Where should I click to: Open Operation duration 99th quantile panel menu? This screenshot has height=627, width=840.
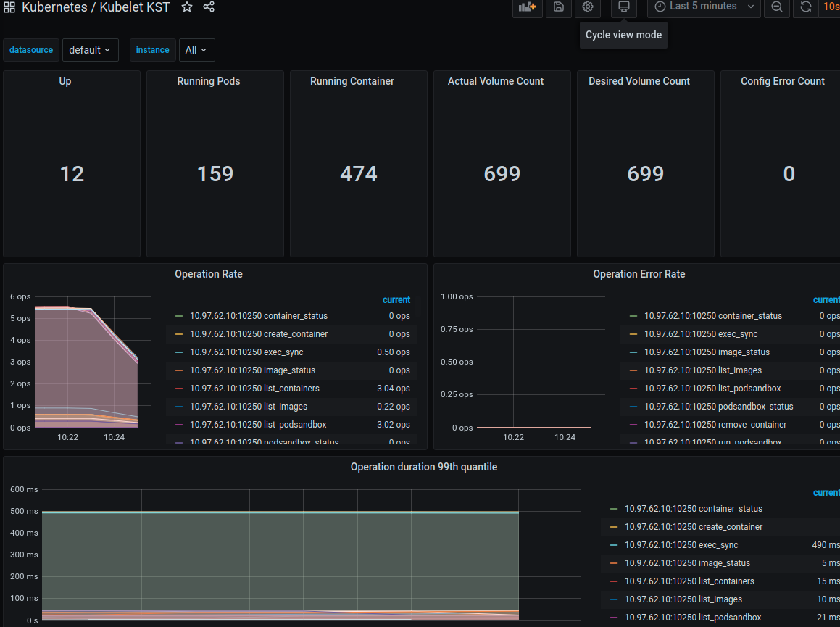pyautogui.click(x=424, y=467)
